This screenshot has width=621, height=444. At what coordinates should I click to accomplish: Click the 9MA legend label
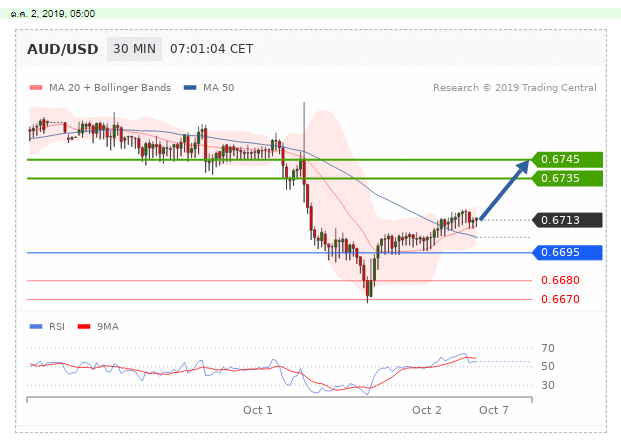point(108,327)
